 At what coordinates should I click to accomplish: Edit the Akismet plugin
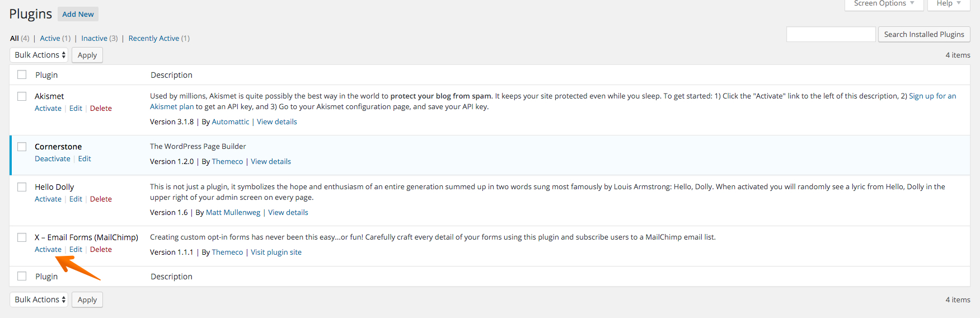(76, 108)
